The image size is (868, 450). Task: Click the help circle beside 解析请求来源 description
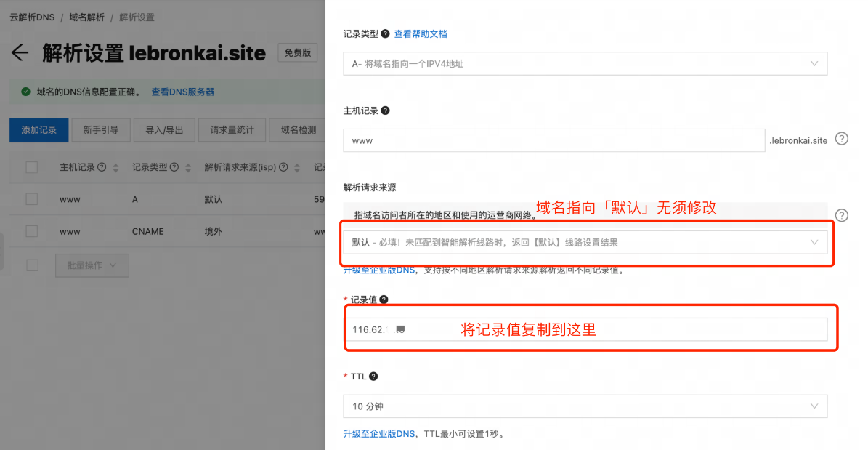coord(841,215)
